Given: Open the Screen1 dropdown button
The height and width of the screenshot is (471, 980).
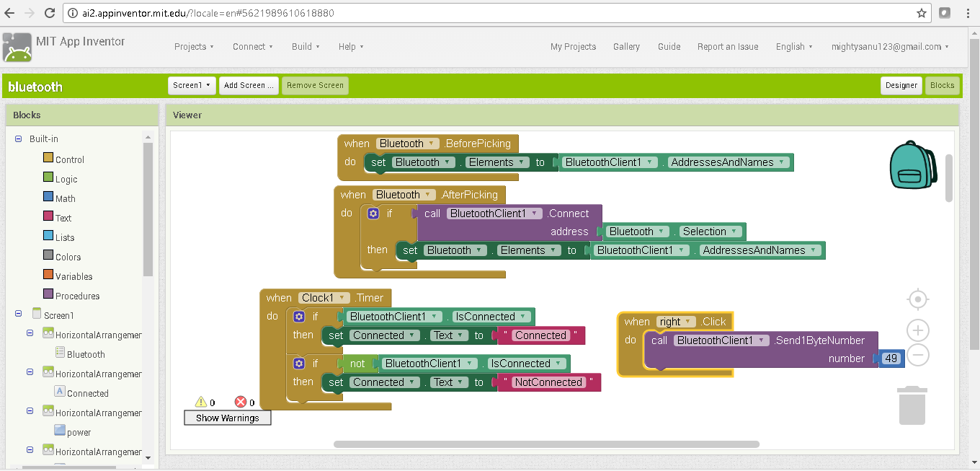Looking at the screenshot, I should coord(192,85).
